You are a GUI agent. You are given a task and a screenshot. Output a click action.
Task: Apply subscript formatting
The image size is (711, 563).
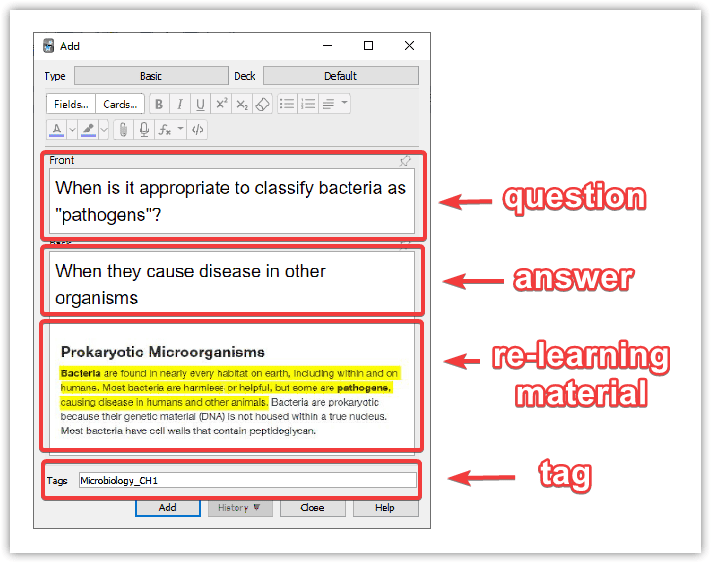click(242, 104)
